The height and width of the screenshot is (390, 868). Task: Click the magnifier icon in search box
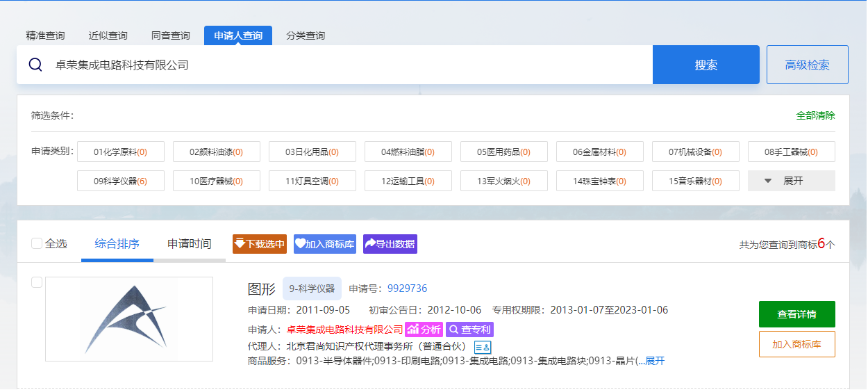tap(35, 65)
